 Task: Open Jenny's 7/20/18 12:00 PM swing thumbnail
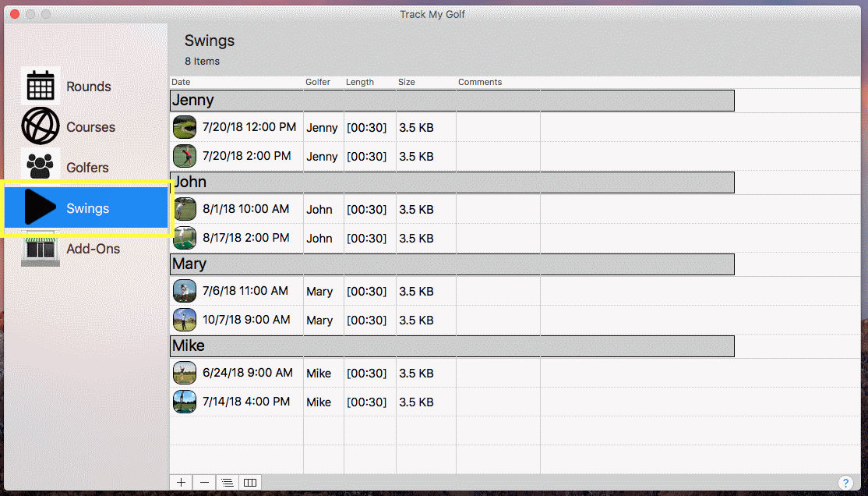pos(185,127)
